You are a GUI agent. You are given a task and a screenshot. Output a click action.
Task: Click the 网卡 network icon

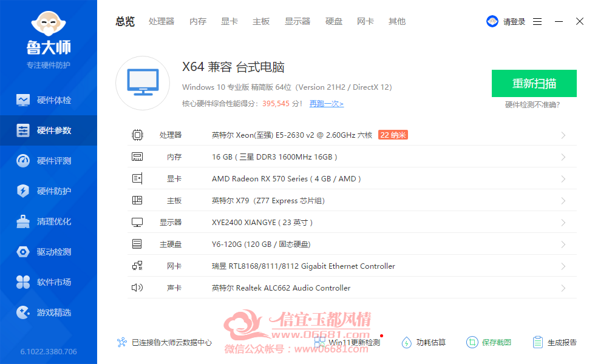137,266
